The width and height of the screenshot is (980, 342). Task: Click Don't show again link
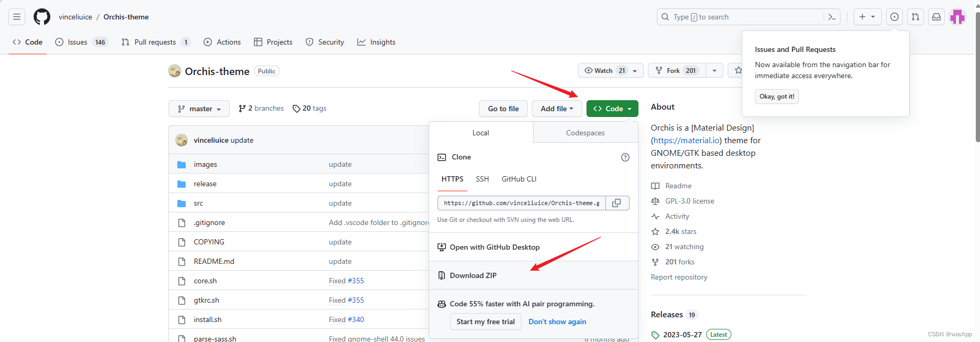[x=557, y=322]
